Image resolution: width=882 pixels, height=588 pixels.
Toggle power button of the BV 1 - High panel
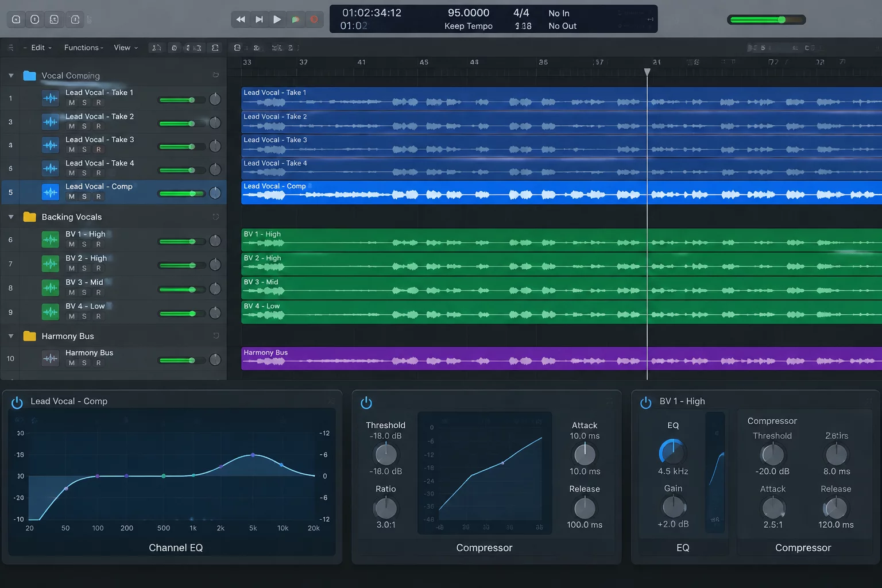tap(646, 403)
